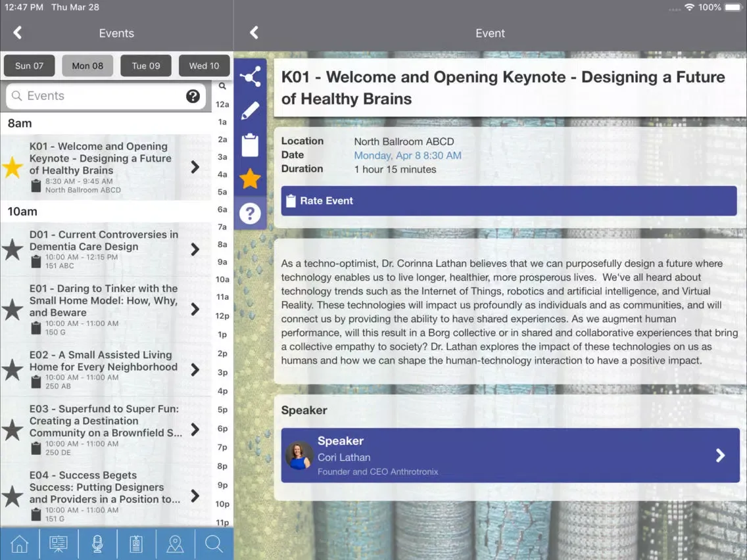Tap clipboard icon under E03 event row
Viewport: 747px width, 560px height.
tap(36, 448)
